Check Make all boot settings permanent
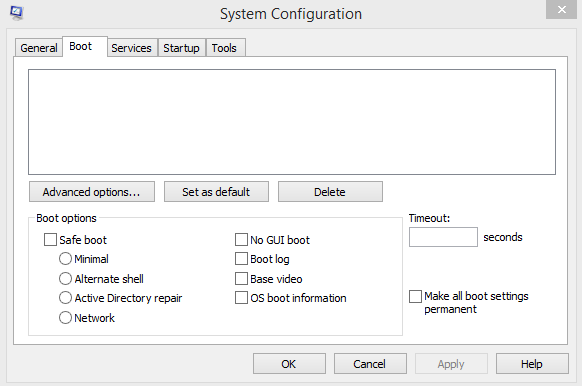Screen dimensions: 582x386 415,297
